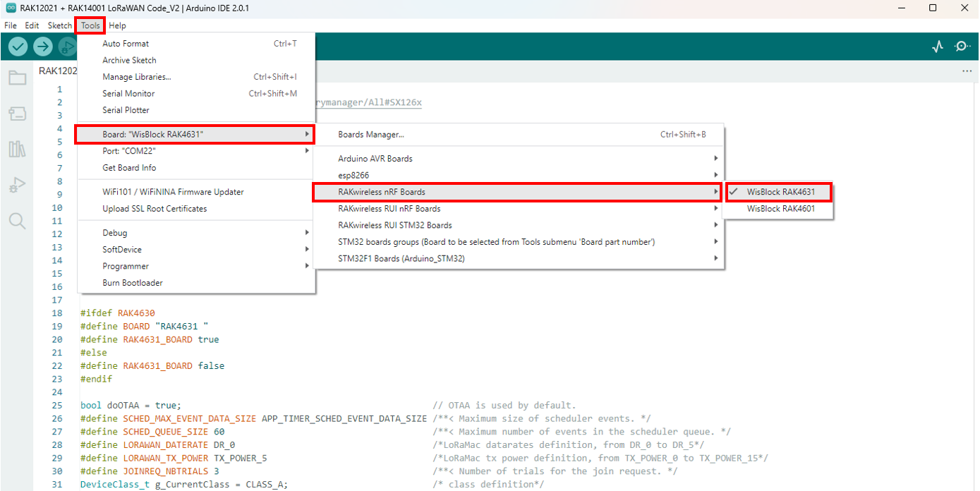980x491 pixels.
Task: Expand the Debug submenu
Action: point(196,233)
